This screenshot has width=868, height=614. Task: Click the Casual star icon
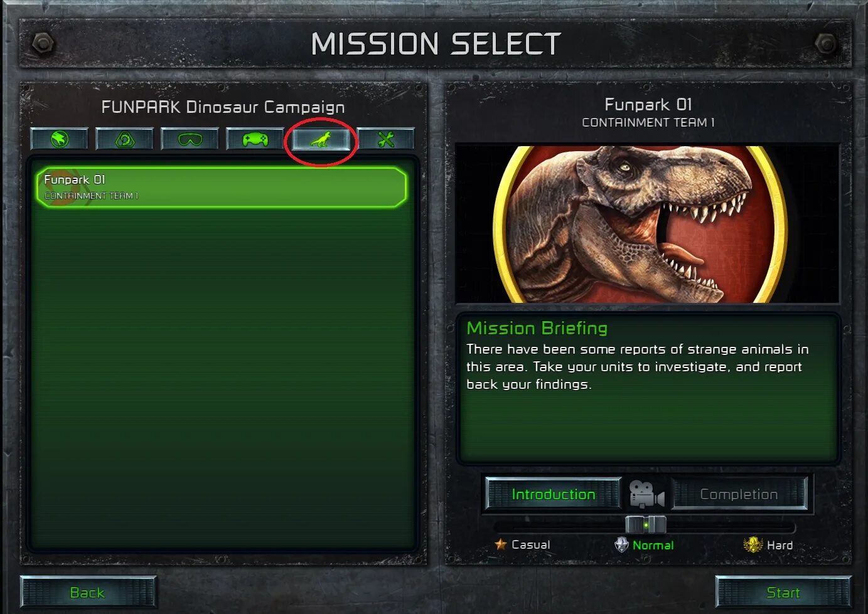pyautogui.click(x=500, y=544)
